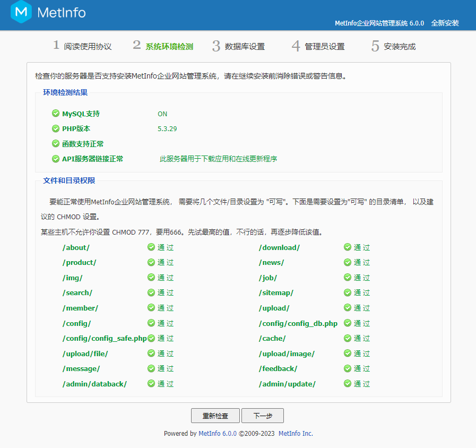Click the MetInfo企业网站管理系统 6.0.0 header text
Screen dimensions: 476x448
[379, 23]
